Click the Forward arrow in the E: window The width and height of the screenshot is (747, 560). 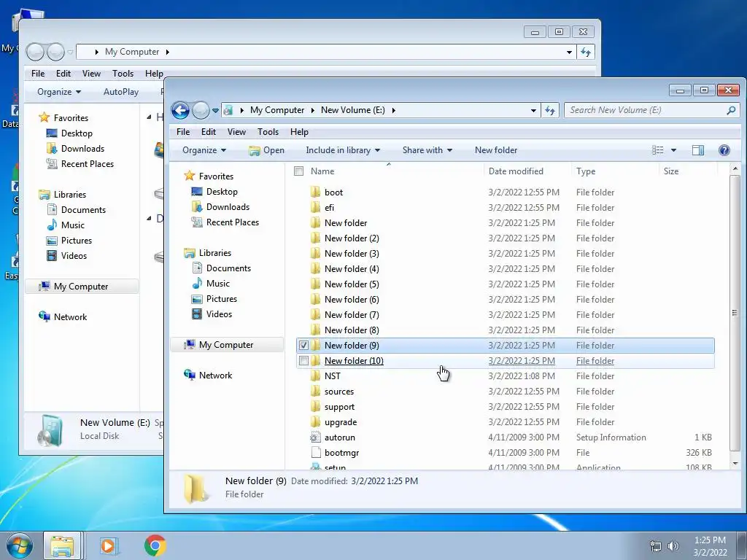pyautogui.click(x=201, y=111)
